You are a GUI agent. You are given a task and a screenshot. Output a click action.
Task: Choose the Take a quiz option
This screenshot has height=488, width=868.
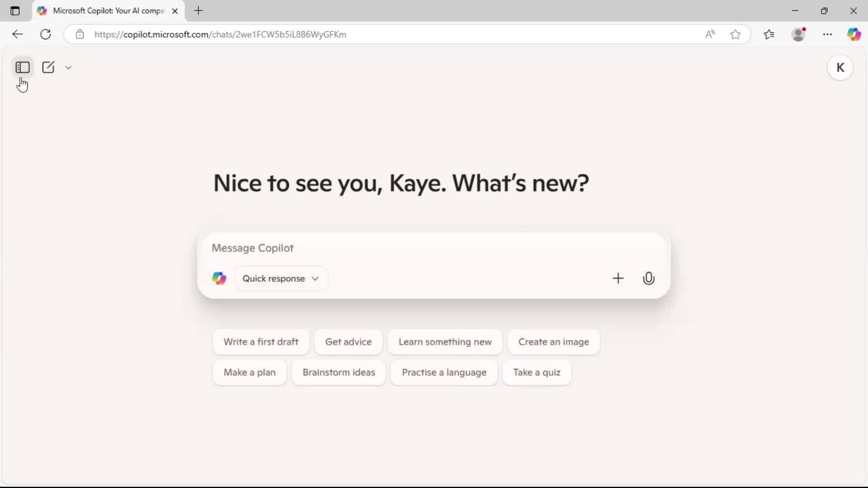click(537, 372)
